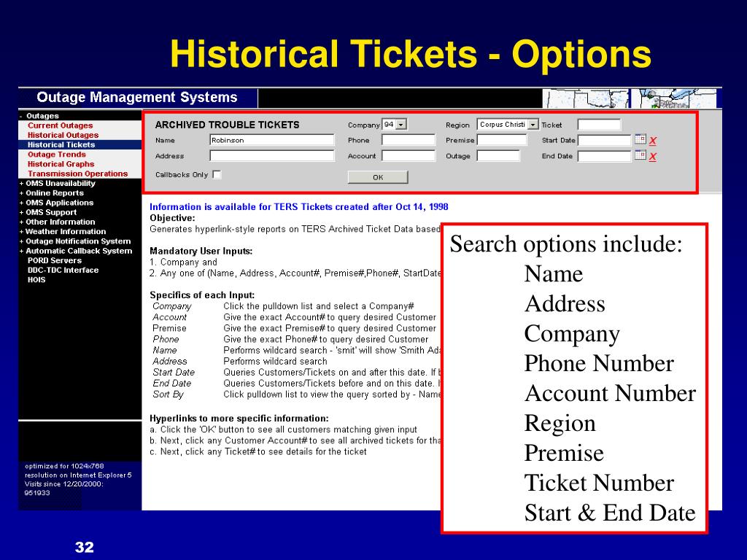Viewport: 747px width, 560px height.
Task: Toggle the Callbacks Only checkbox
Action: [217, 174]
